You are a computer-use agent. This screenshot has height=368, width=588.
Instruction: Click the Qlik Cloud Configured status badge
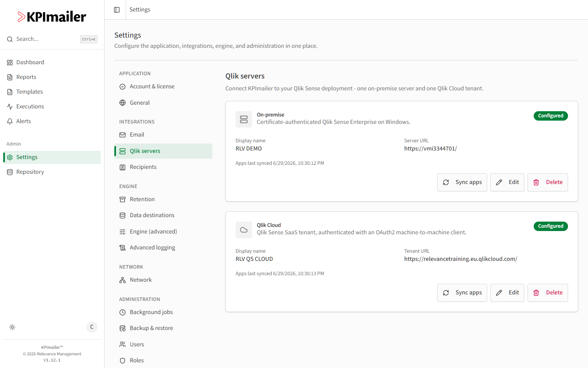[x=550, y=226]
